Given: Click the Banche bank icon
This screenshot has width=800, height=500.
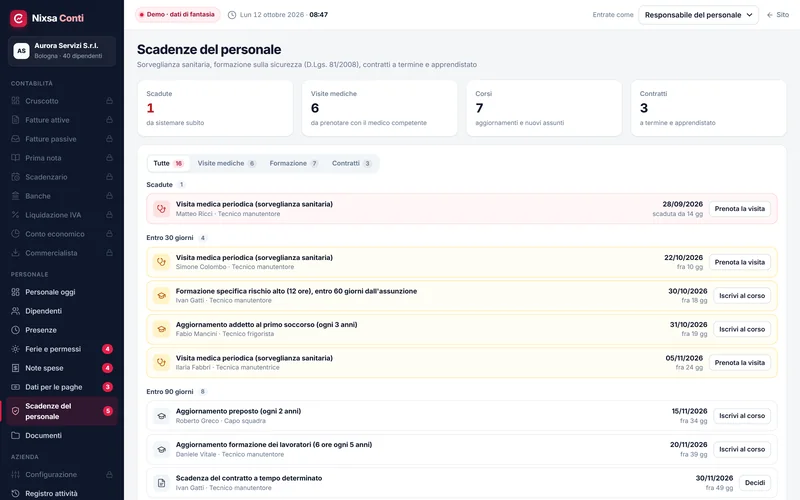Looking at the screenshot, I should [15, 196].
